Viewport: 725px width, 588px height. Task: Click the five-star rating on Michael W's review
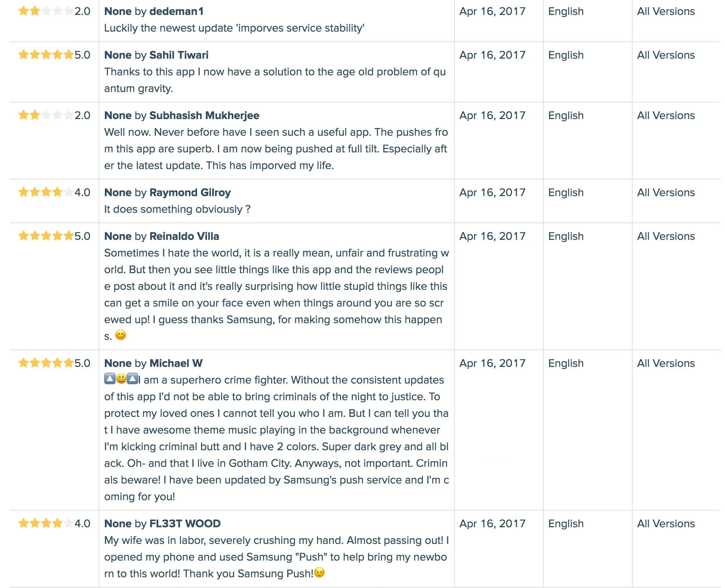(45, 363)
